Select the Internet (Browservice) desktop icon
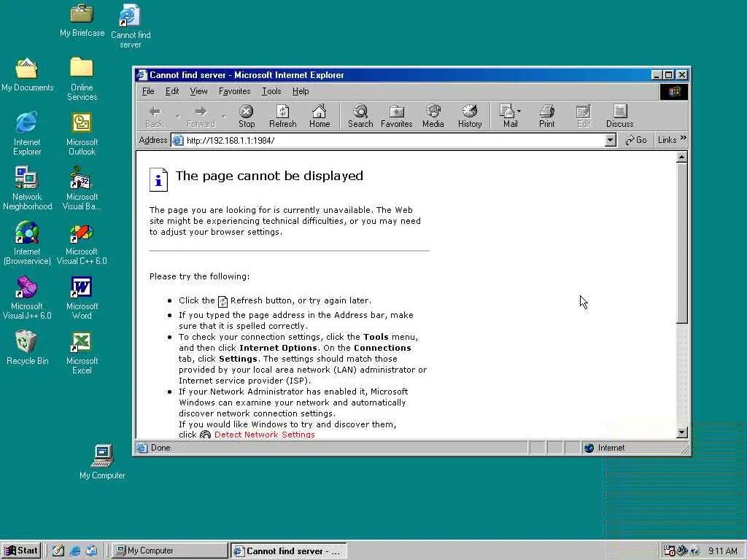Viewport: 747px width, 560px height. tap(27, 244)
